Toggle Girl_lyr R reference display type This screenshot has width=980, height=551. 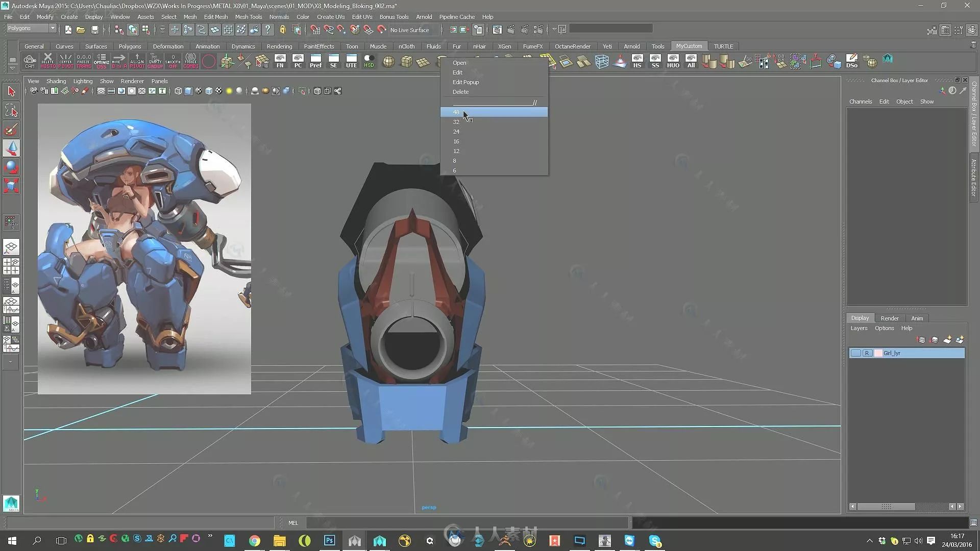click(x=867, y=353)
